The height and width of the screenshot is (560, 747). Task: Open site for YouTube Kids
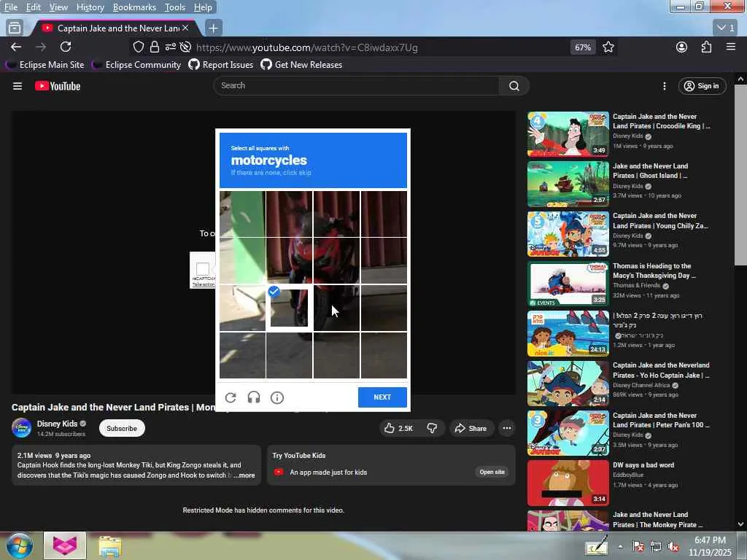[492, 472]
